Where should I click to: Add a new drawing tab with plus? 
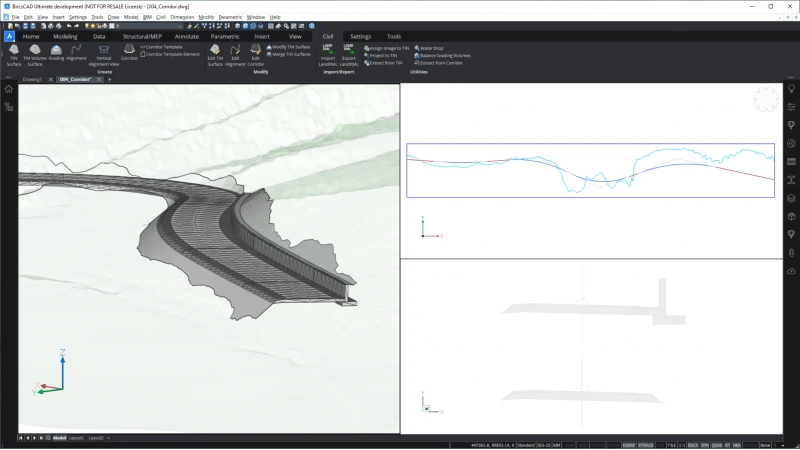tap(109, 80)
